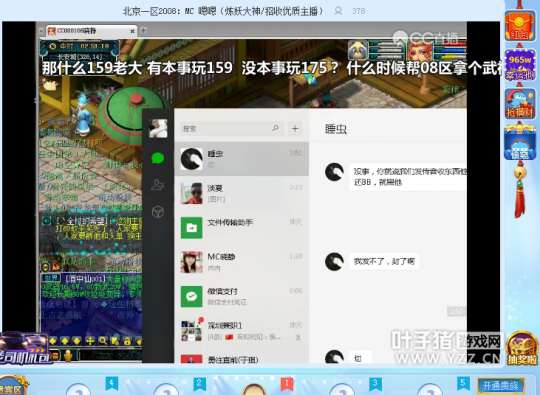Click the 抢福财 telephone mascot icon
Viewport: 540px width, 395px height.
click(520, 104)
